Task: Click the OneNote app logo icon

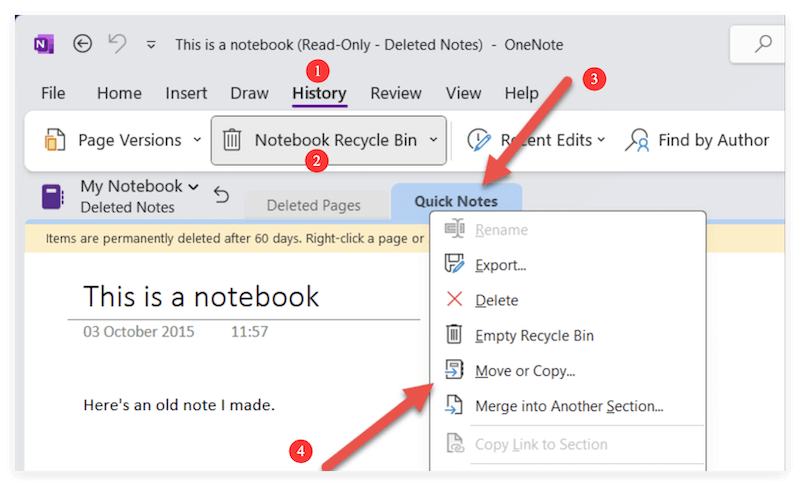Action: point(44,44)
